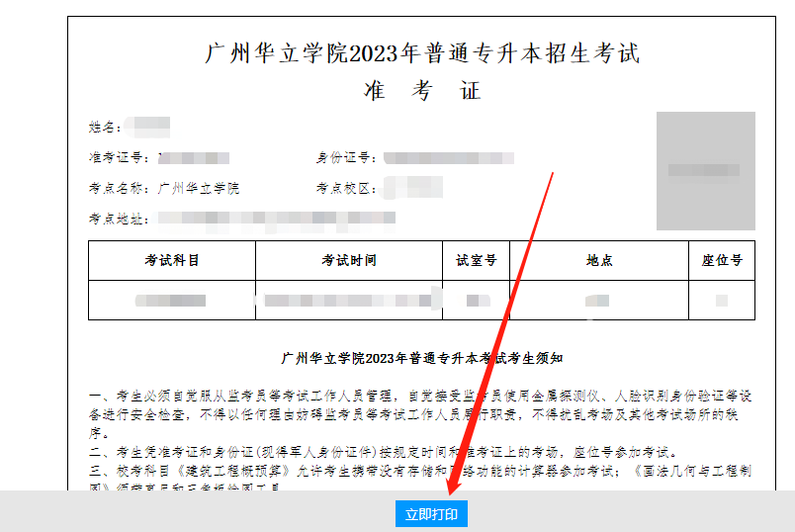Click the 考试时间 table header
The height and width of the screenshot is (532, 795).
(x=349, y=260)
